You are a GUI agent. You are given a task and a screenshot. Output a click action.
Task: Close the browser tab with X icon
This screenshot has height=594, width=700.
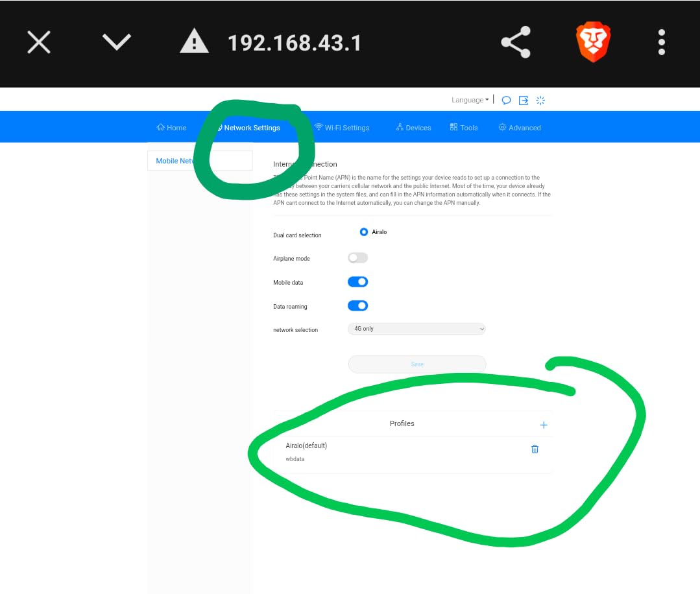[x=39, y=42]
